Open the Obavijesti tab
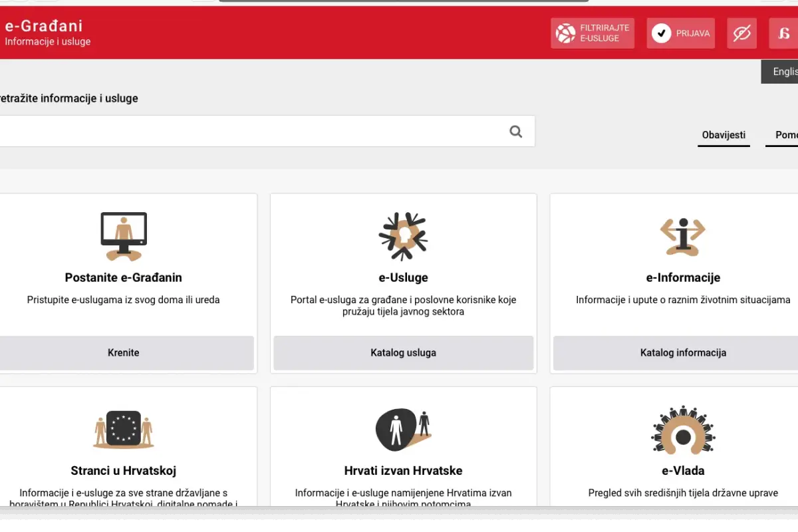This screenshot has width=798, height=532. pyautogui.click(x=724, y=135)
